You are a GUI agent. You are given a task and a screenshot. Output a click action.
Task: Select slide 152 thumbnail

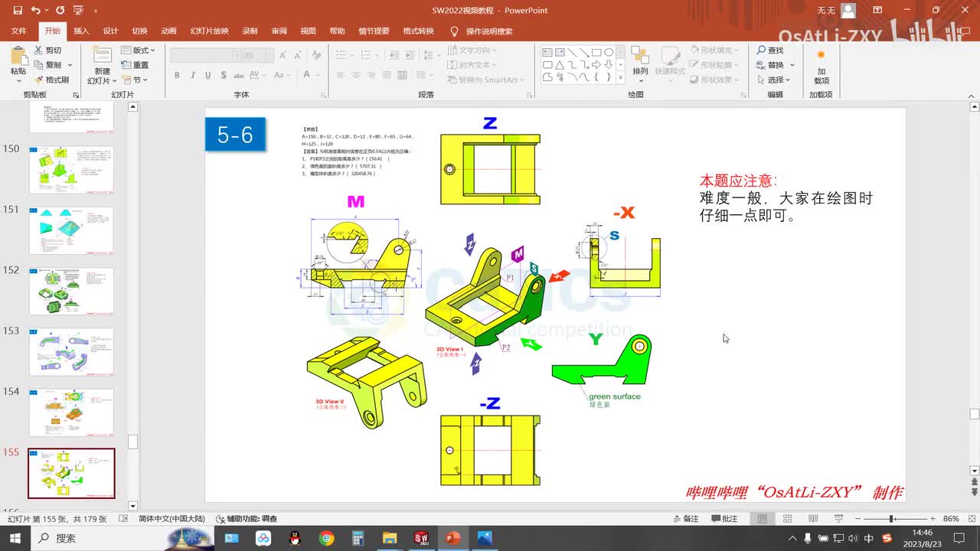point(71,291)
